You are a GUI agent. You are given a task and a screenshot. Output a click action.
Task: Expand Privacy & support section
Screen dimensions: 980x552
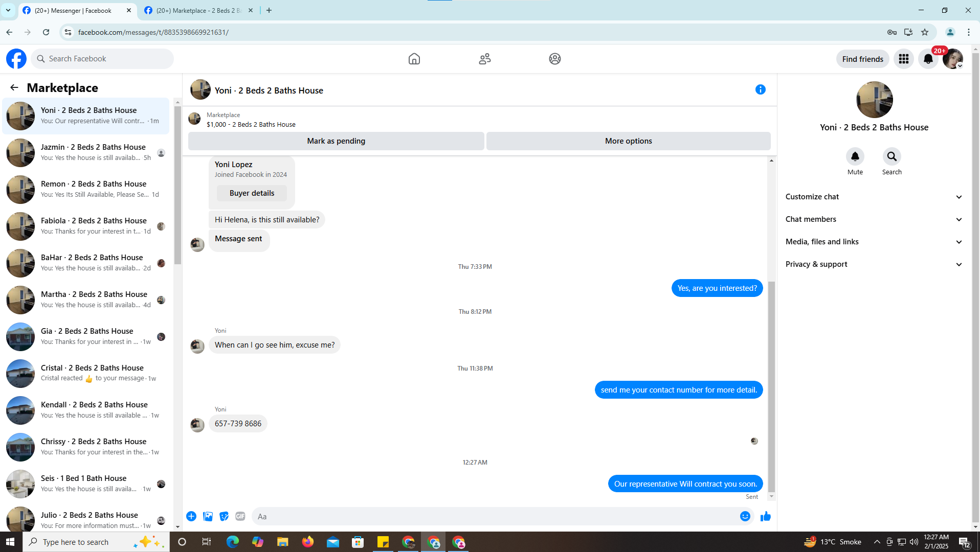pyautogui.click(x=874, y=264)
